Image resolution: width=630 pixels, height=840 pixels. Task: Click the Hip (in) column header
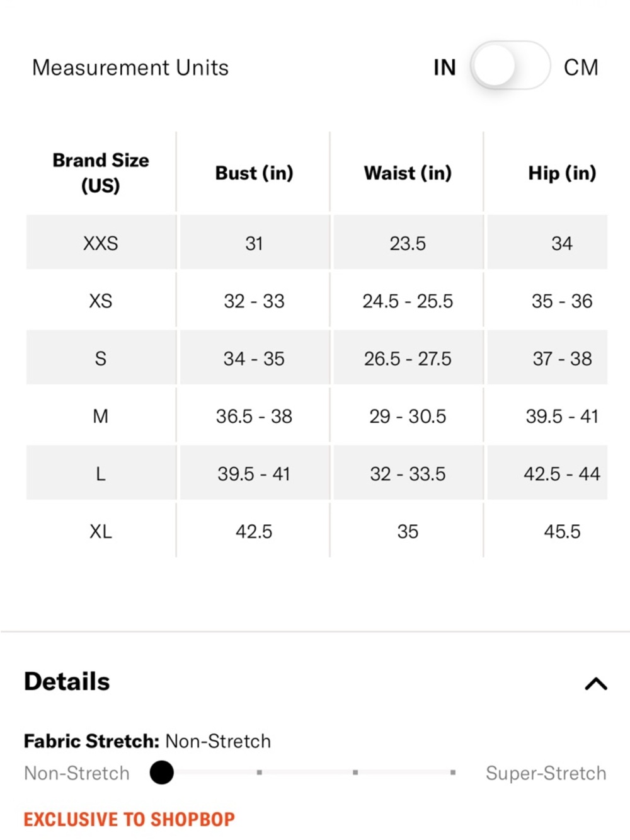click(562, 173)
